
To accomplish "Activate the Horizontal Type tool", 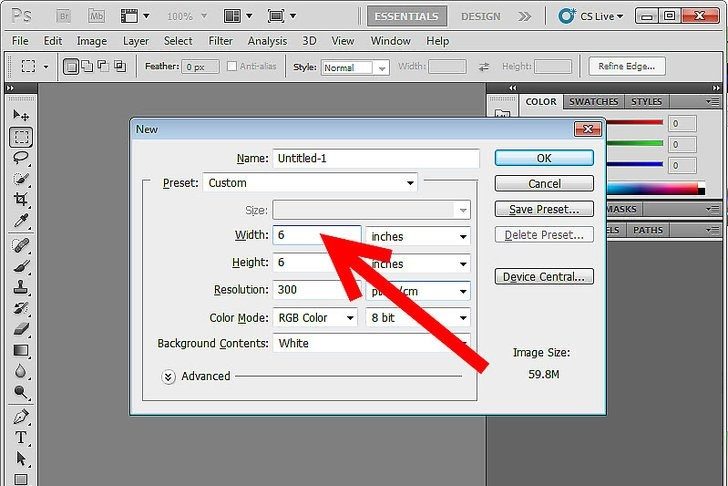I will pyautogui.click(x=21, y=438).
